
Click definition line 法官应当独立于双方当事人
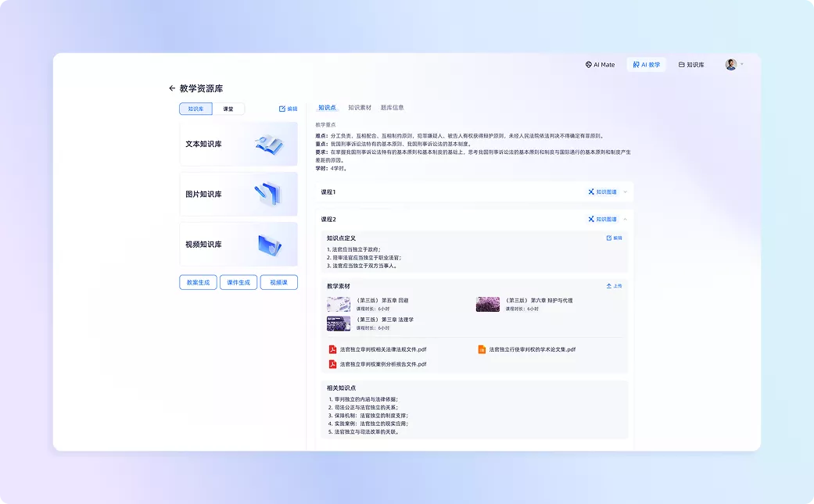(363, 266)
